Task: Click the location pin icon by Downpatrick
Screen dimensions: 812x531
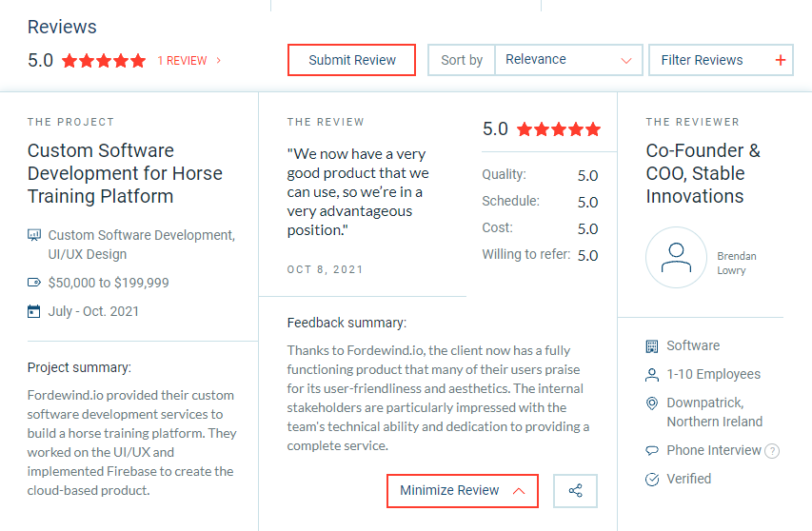Action: point(652,403)
